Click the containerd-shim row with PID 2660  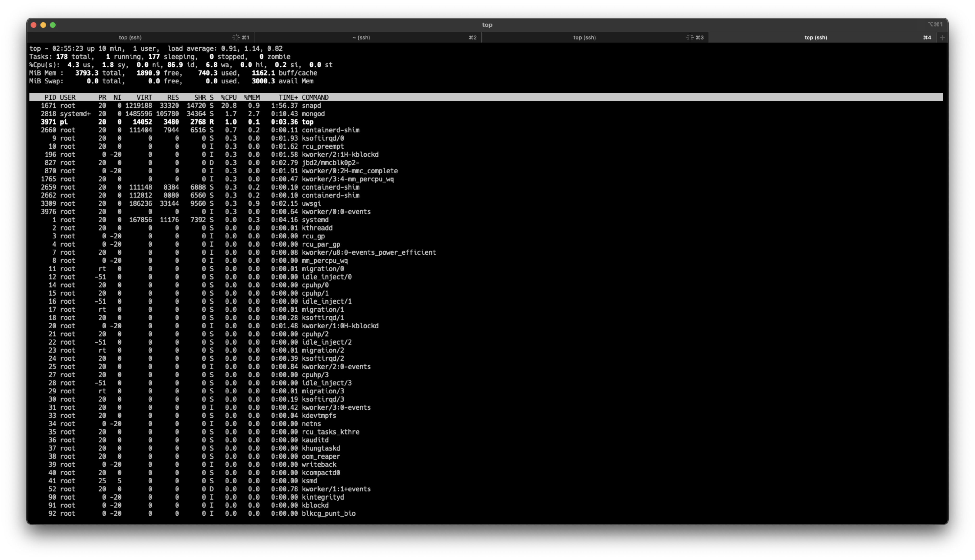[486, 130]
